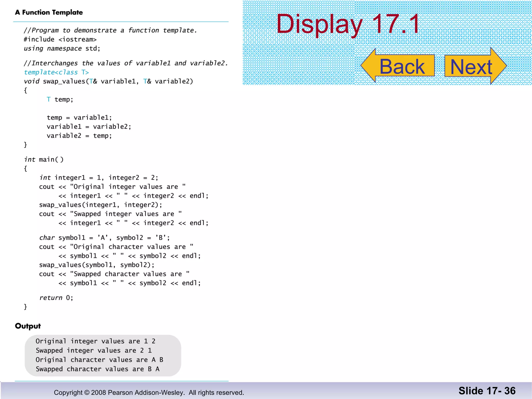
Task: Click the 'A Function Template' heading
Action: tap(49, 12)
